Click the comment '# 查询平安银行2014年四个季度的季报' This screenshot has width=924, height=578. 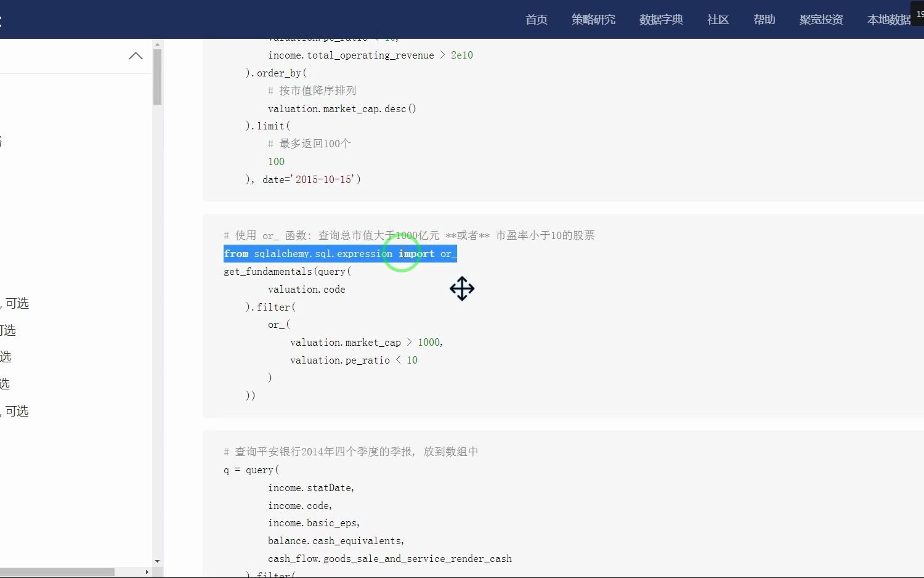tap(351, 452)
